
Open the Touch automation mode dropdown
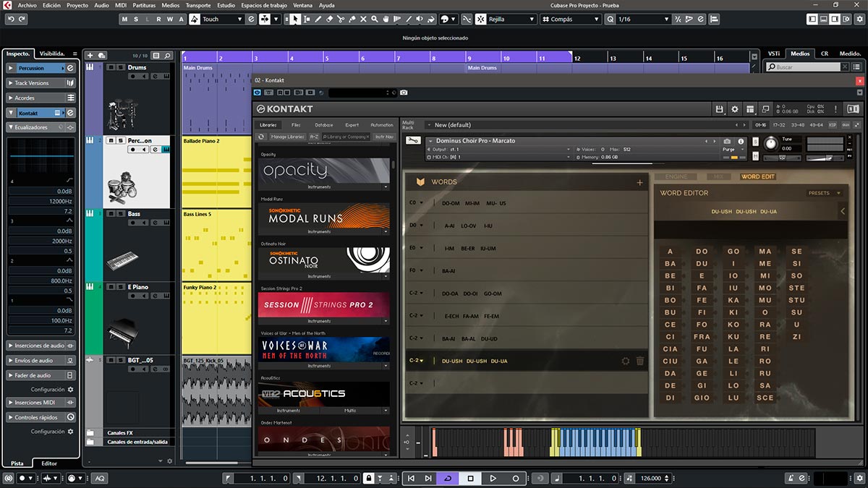222,19
